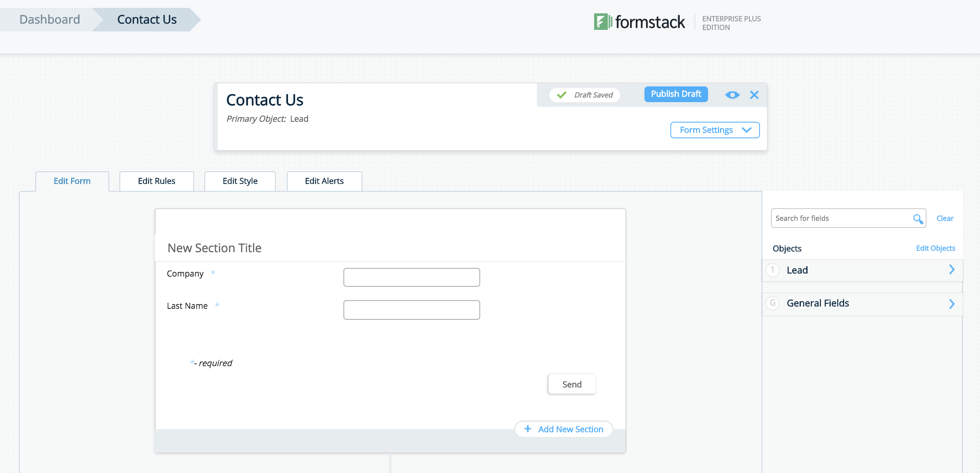Click the Publish Draft button
This screenshot has height=473, width=980.
[x=676, y=94]
